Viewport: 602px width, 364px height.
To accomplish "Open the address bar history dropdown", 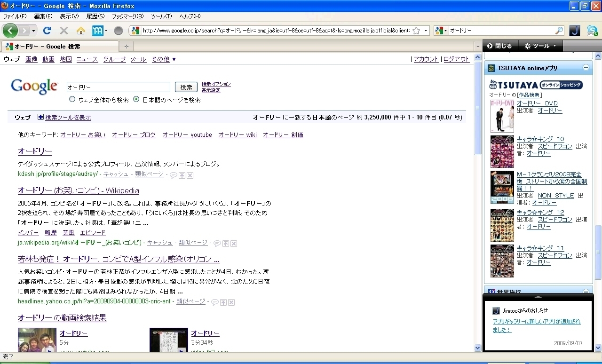I will tap(426, 31).
